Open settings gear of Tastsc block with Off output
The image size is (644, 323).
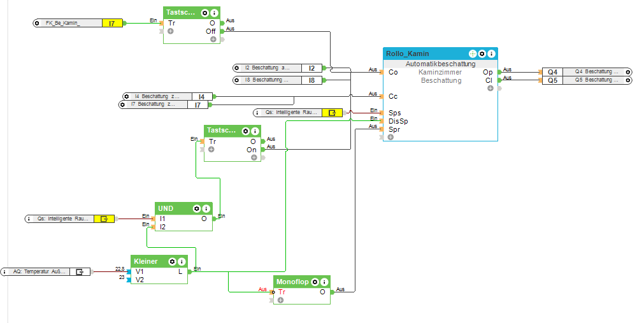(x=204, y=13)
